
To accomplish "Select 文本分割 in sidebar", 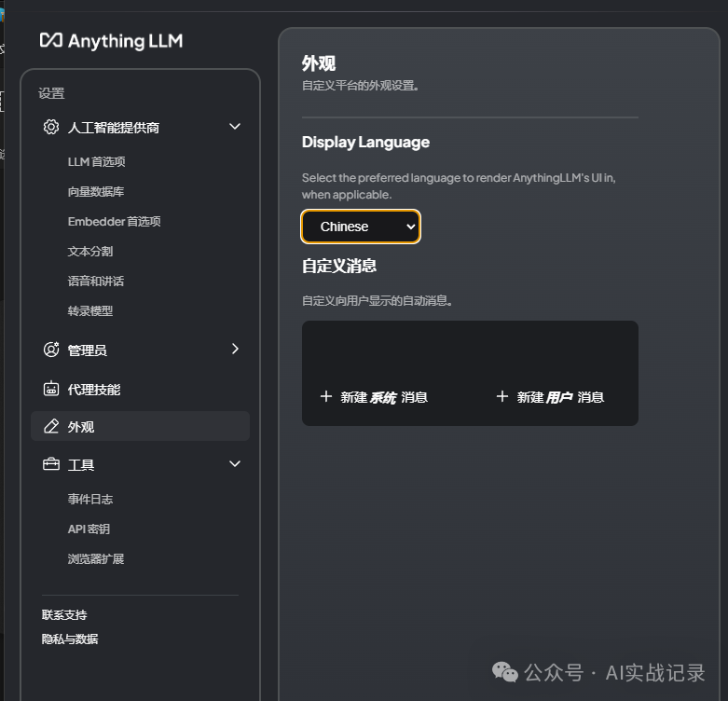I will (x=90, y=251).
